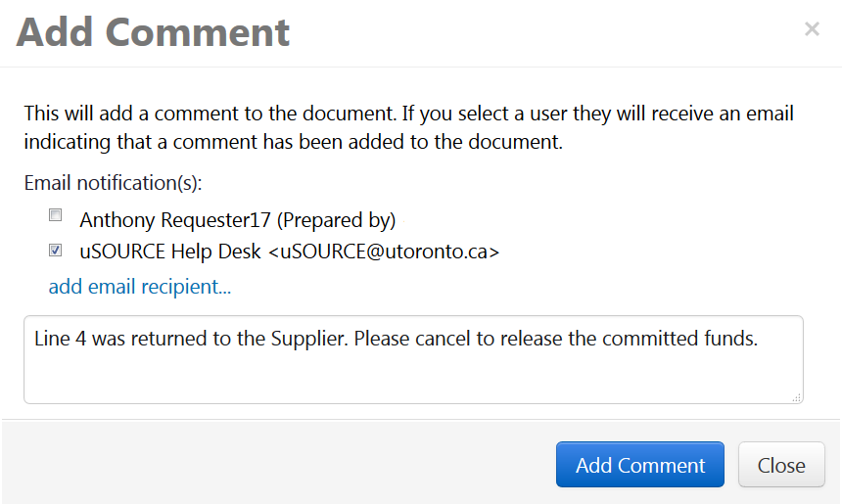Click the 'Add Comment' dialog title

click(x=154, y=32)
